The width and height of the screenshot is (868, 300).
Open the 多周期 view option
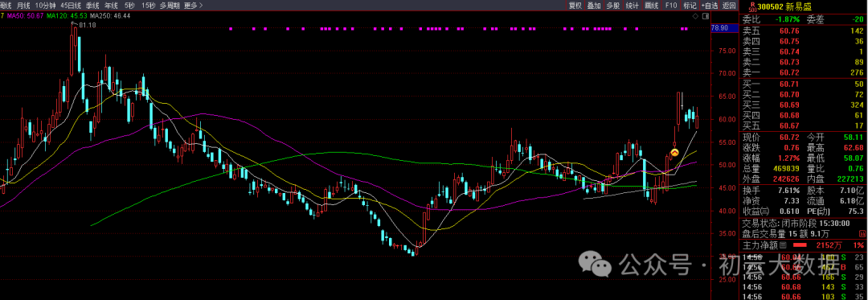click(x=170, y=6)
